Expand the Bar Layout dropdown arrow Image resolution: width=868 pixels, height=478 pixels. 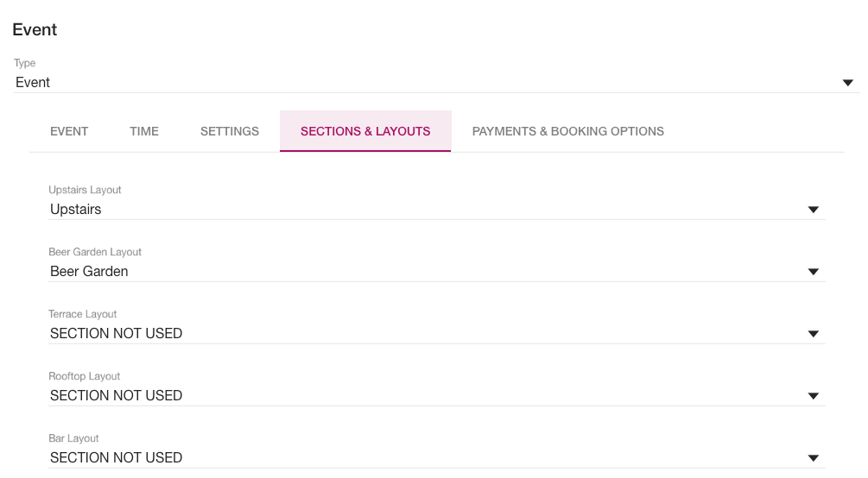813,458
